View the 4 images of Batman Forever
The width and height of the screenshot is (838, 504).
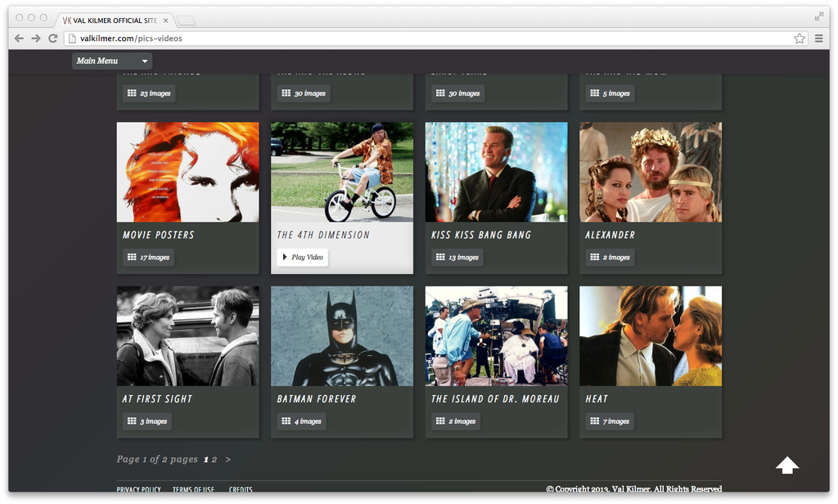(301, 421)
